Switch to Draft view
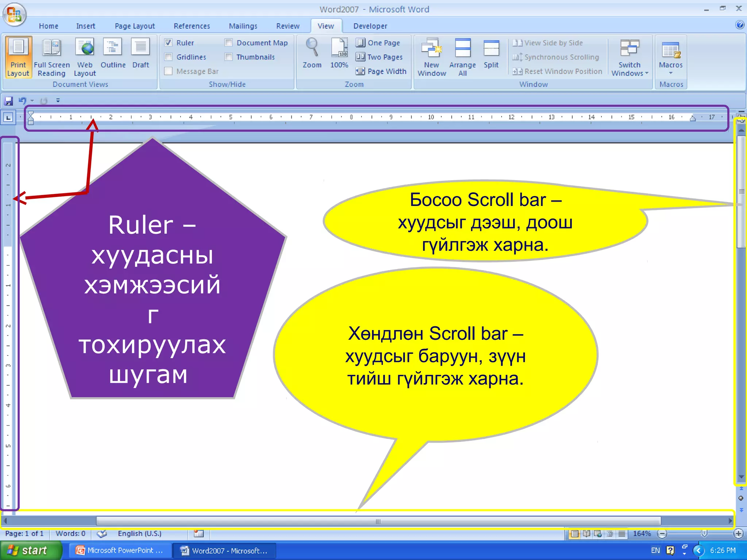Screen dimensions: 747x560 point(141,54)
